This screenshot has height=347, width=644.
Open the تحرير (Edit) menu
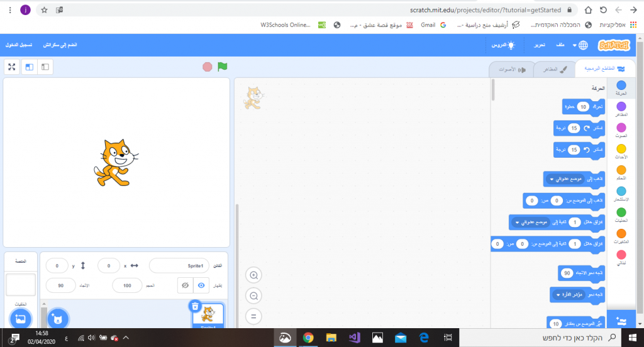(539, 45)
